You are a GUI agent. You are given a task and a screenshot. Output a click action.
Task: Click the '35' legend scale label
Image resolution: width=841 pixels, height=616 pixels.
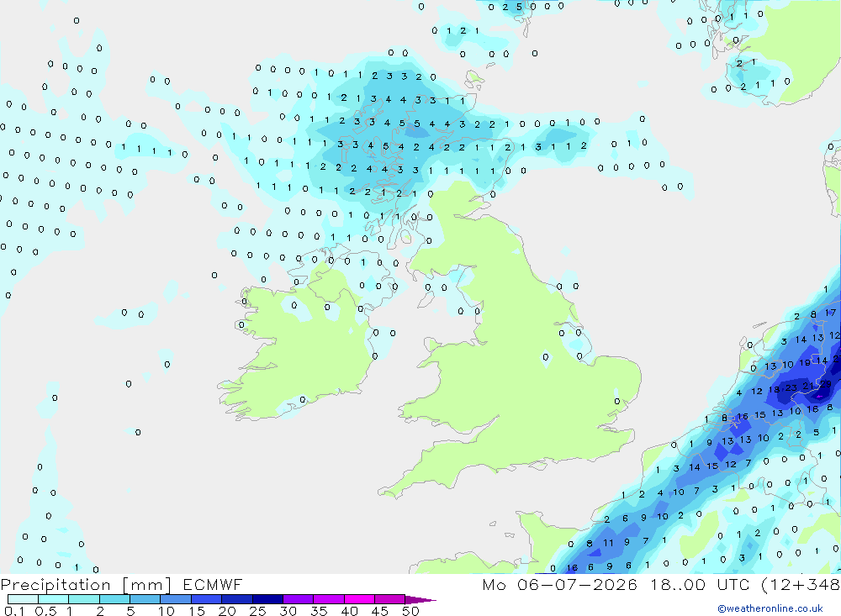[x=319, y=611]
